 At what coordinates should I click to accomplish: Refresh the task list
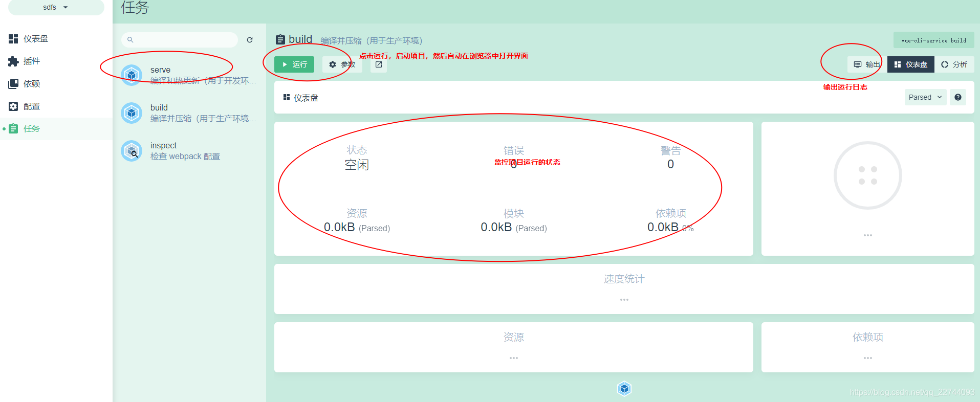[x=250, y=40]
